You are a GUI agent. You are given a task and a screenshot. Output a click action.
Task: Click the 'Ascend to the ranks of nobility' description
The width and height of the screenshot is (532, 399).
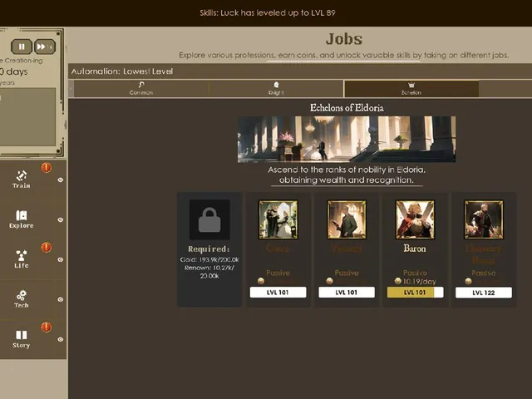347,175
